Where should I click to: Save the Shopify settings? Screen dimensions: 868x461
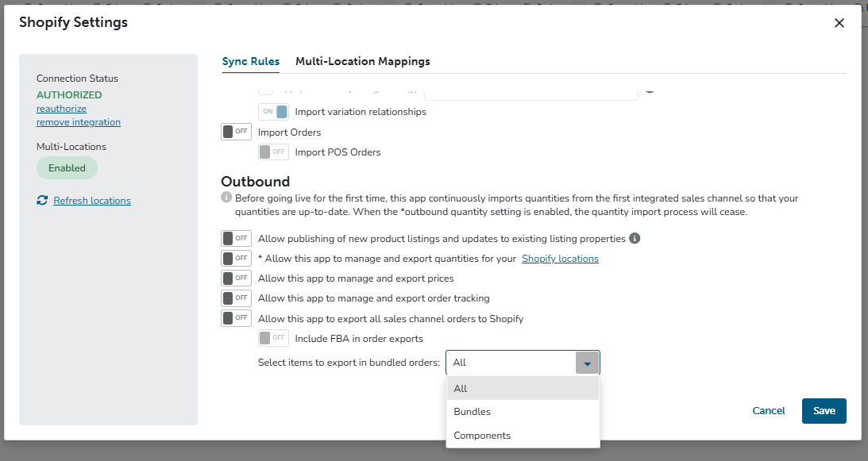[824, 411]
